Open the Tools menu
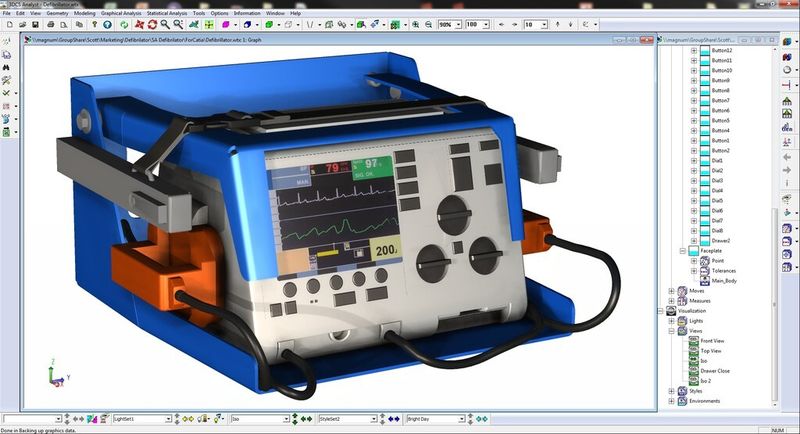 coord(199,13)
